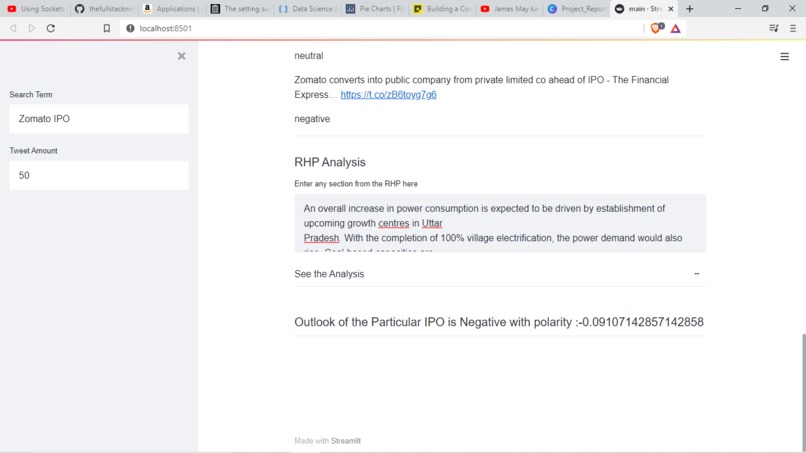Click the page vertical scrollbar thumb
The width and height of the screenshot is (806, 453).
[803, 391]
